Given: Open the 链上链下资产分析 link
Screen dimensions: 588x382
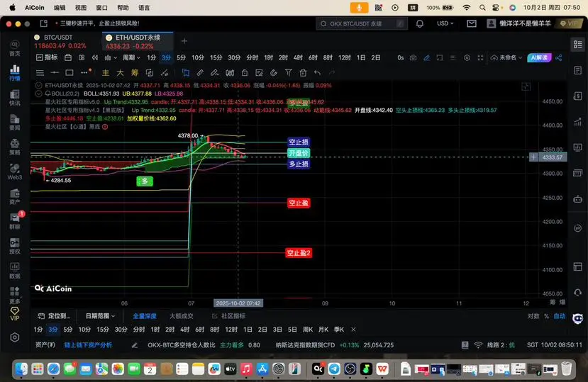Looking at the screenshot, I should [88, 345].
